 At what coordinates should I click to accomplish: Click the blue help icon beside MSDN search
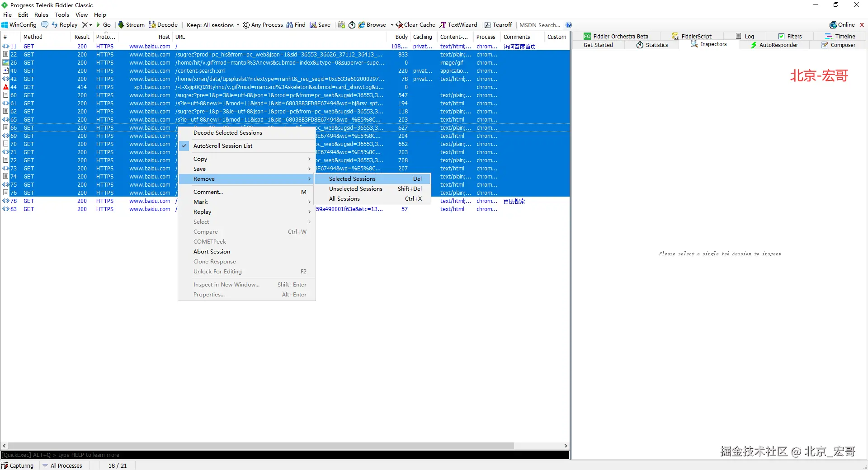pos(569,25)
